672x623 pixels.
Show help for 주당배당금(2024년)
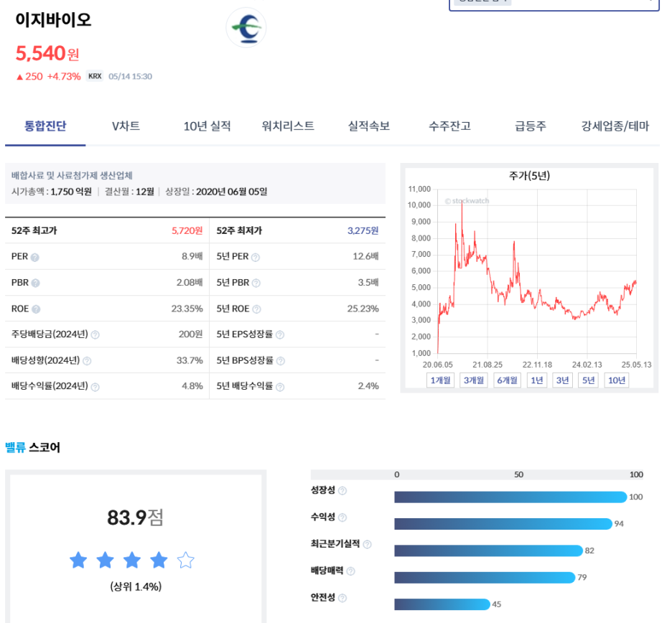95,334
